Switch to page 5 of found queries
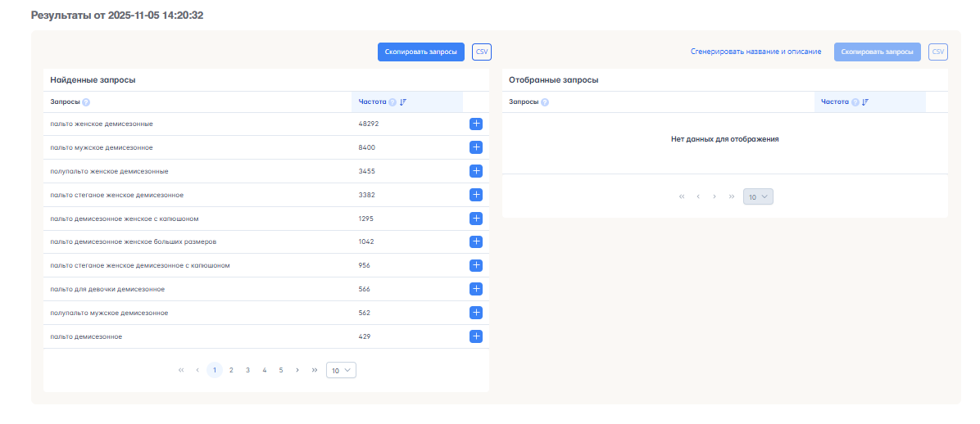The height and width of the screenshot is (424, 980). pos(280,370)
